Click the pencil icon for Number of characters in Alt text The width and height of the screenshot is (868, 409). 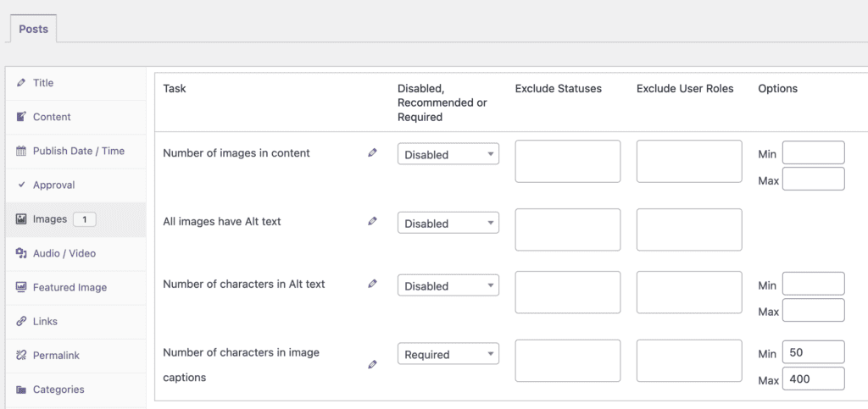[x=372, y=285]
